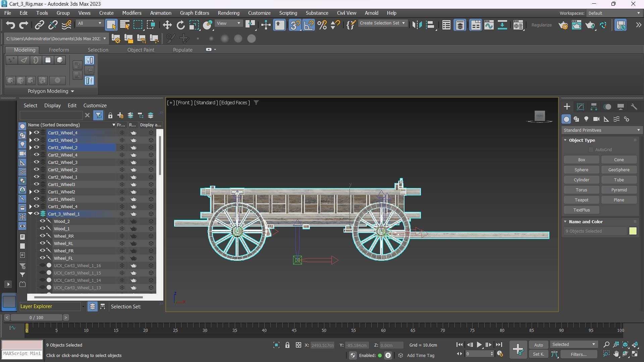Toggle visibility of Wheel_FL object

(x=43, y=258)
